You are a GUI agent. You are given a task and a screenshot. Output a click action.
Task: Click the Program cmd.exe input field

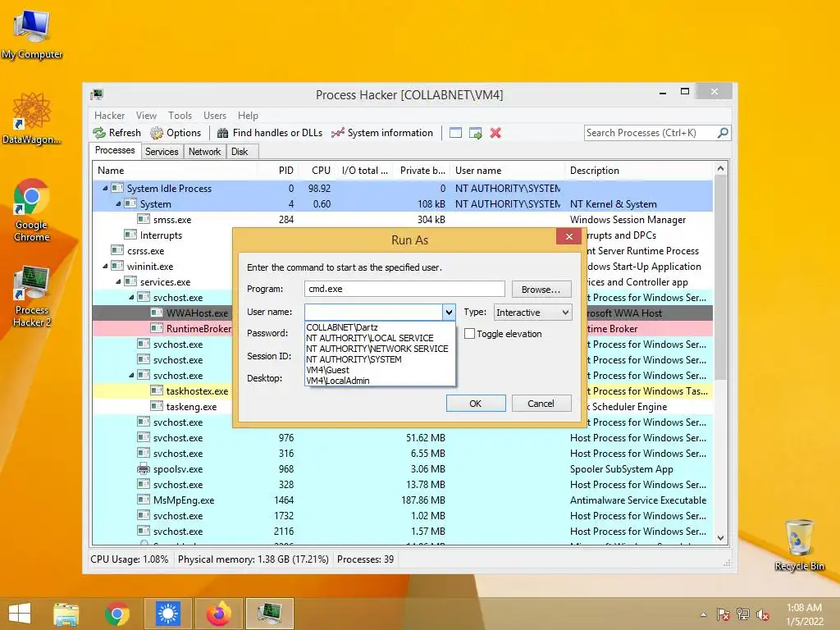[x=404, y=289]
